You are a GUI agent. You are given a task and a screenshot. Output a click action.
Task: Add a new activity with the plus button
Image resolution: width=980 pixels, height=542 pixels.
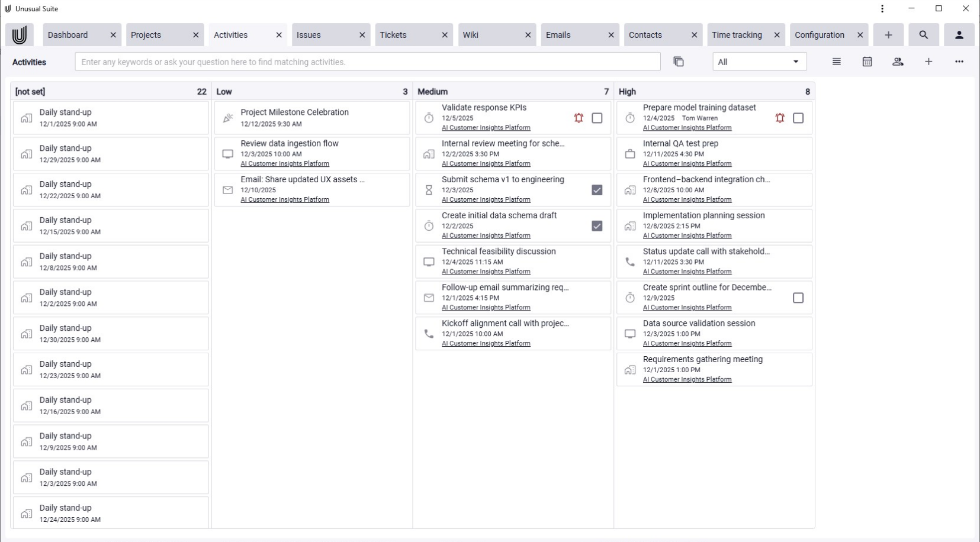point(928,62)
